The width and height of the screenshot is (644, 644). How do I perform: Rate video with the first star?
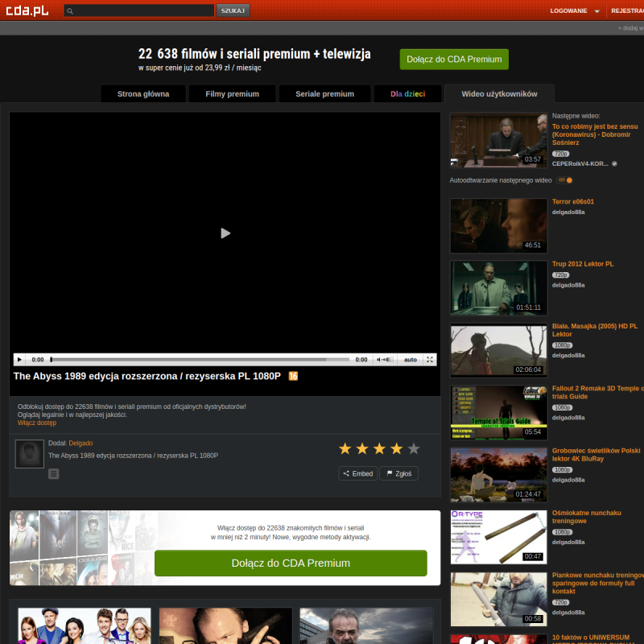point(345,448)
